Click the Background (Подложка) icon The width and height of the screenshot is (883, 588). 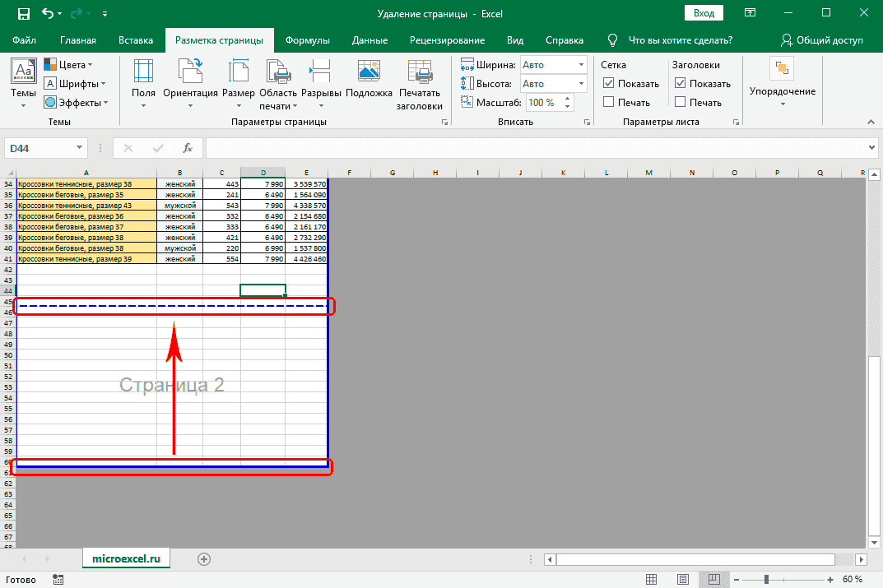click(x=369, y=76)
